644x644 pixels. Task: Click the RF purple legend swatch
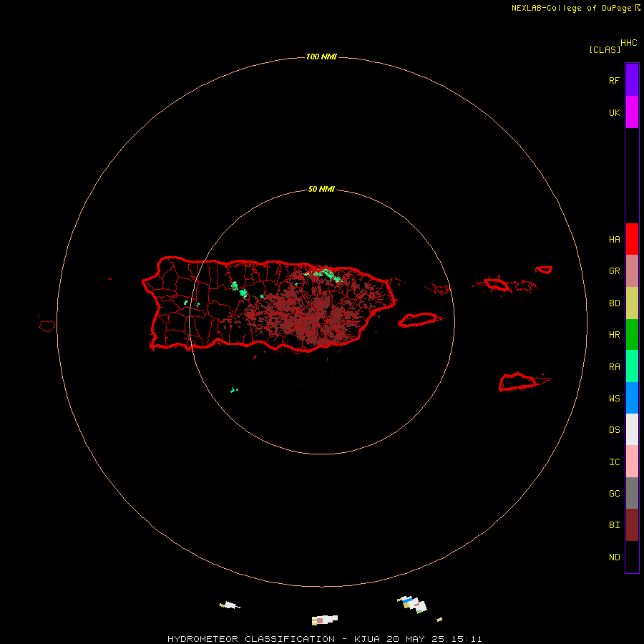coord(632,80)
